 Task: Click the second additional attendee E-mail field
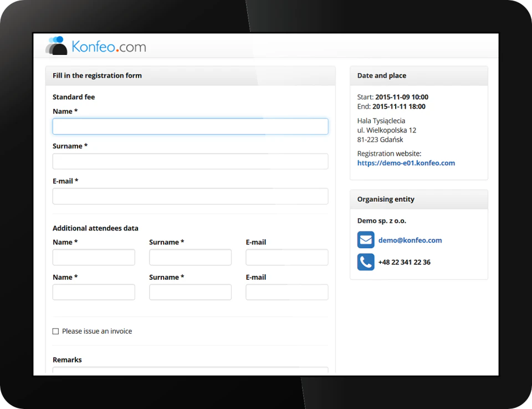point(287,292)
